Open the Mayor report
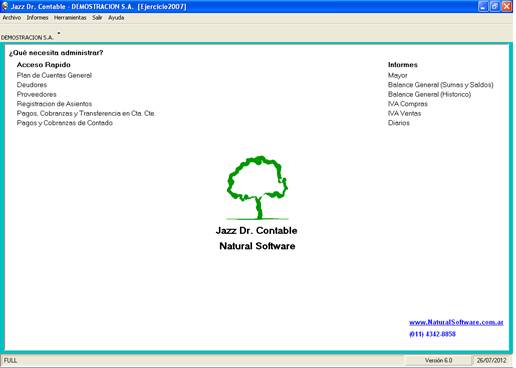 398,75
